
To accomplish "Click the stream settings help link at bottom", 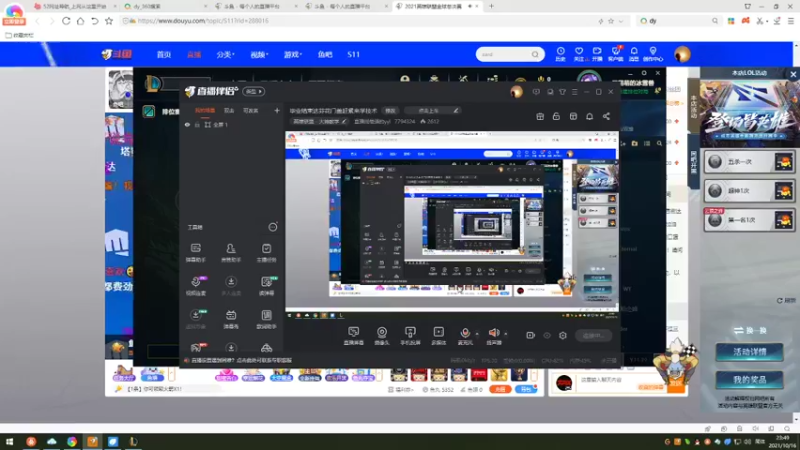I will 241,360.
